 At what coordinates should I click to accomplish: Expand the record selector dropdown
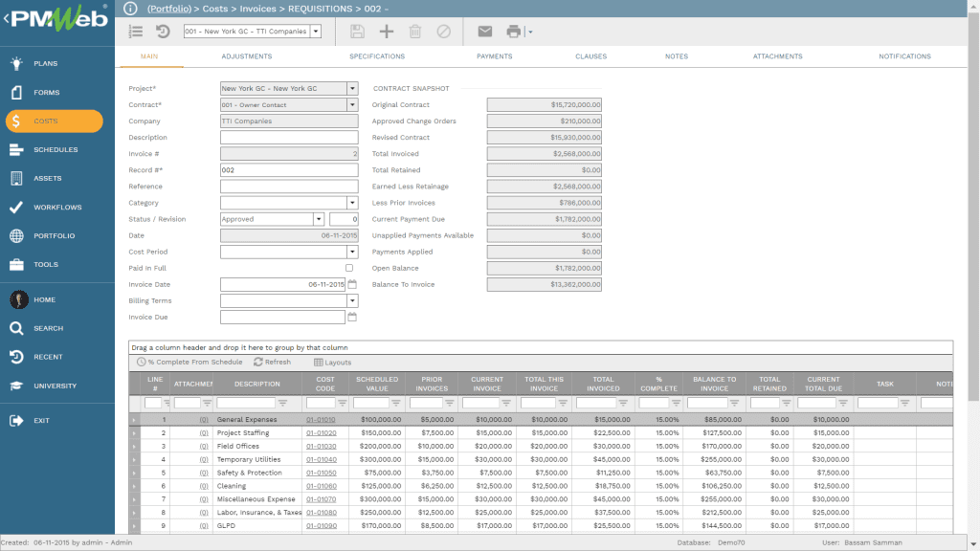coord(316,32)
